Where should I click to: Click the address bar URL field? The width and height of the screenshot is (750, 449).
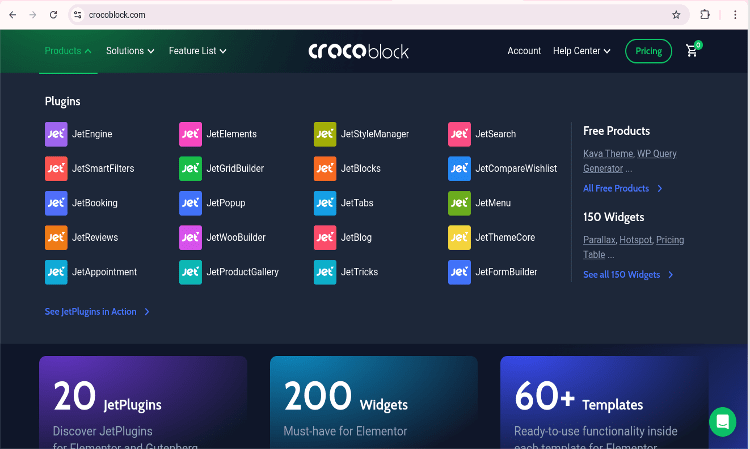(x=378, y=15)
